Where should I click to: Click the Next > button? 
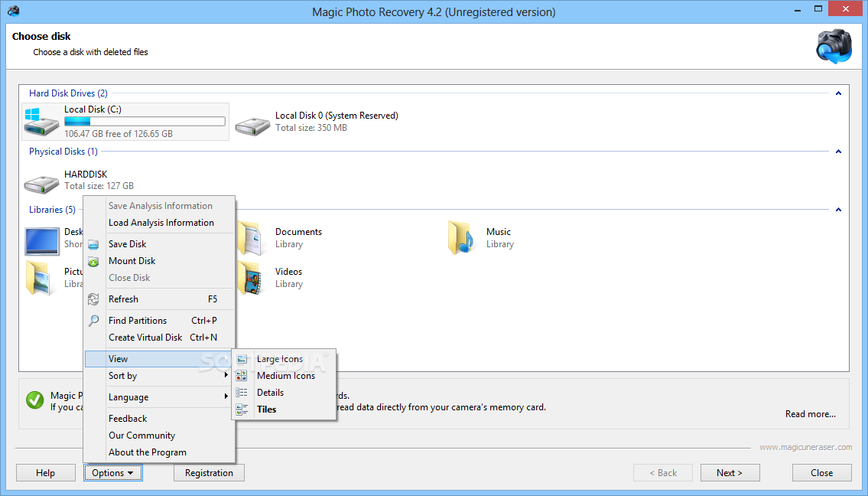(x=730, y=473)
